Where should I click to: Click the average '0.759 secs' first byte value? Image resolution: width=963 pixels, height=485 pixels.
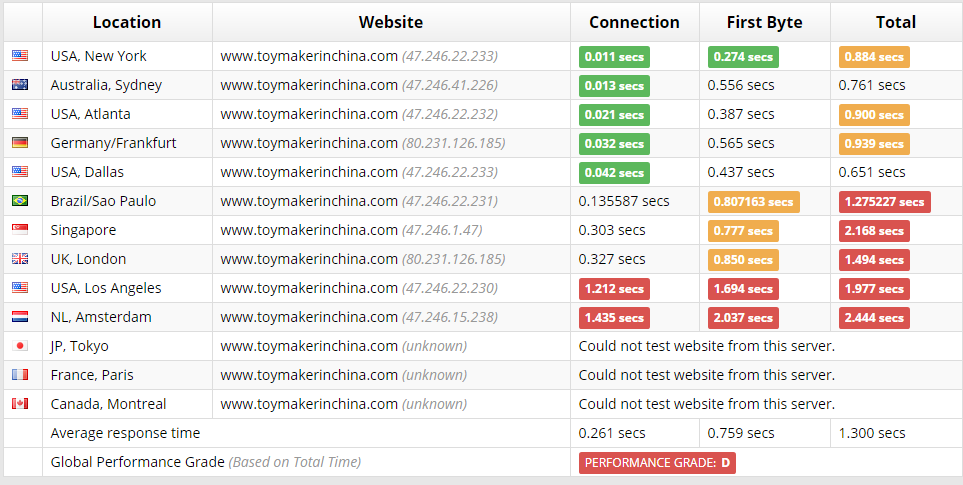point(741,433)
